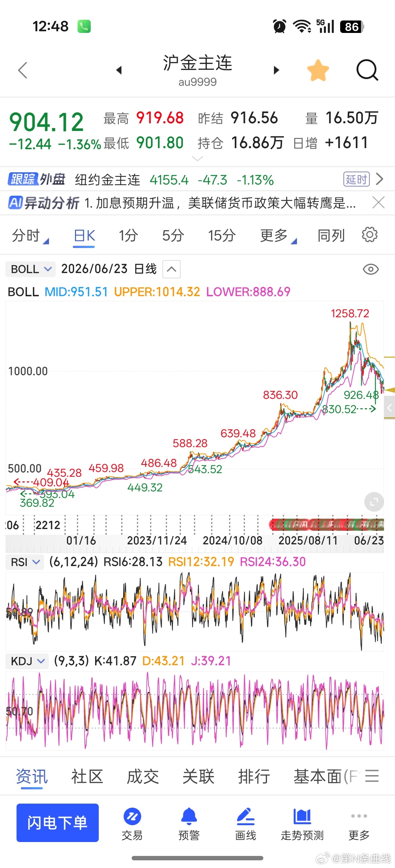Tap the 2025/08/11 date on timeline
This screenshot has height=868, width=395.
click(x=308, y=540)
